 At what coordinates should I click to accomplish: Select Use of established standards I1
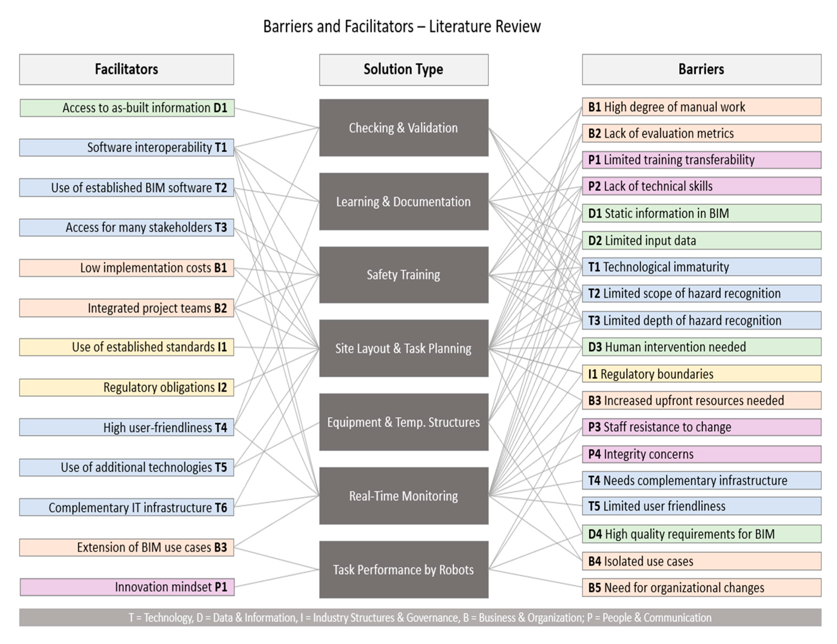click(x=127, y=347)
